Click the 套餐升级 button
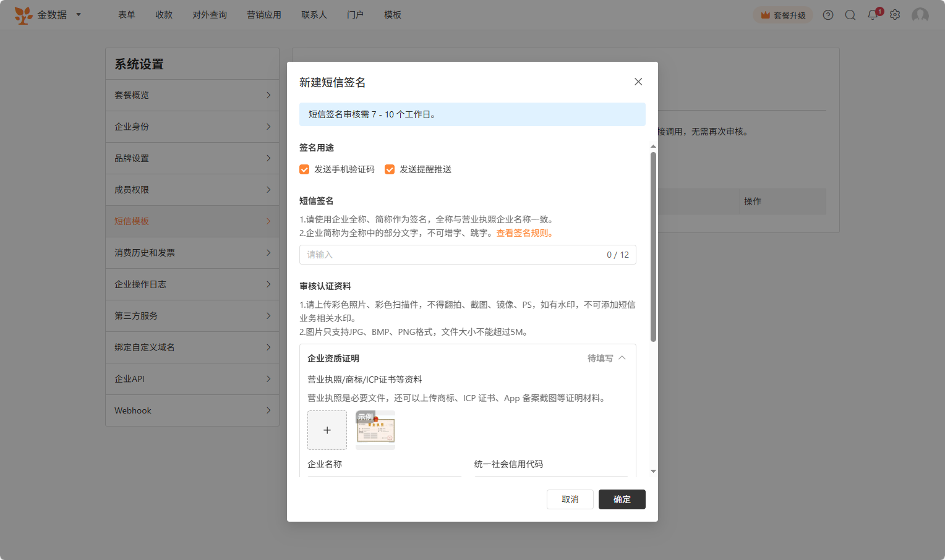 783,15
